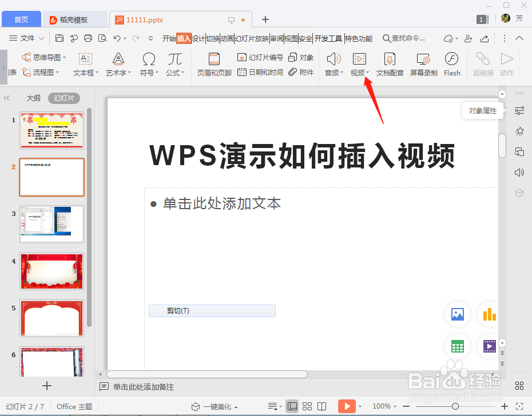Expand the Text Box (文本框) dropdown

tap(97, 72)
